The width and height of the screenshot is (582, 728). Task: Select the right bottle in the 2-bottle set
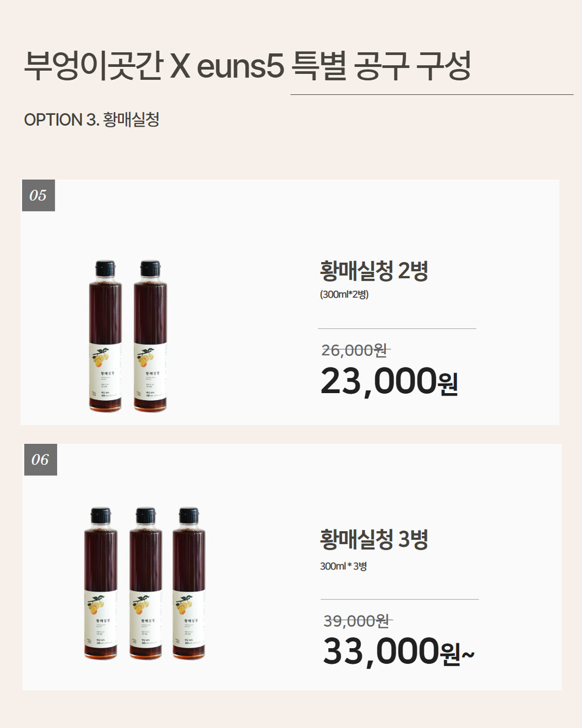pyautogui.click(x=150, y=336)
